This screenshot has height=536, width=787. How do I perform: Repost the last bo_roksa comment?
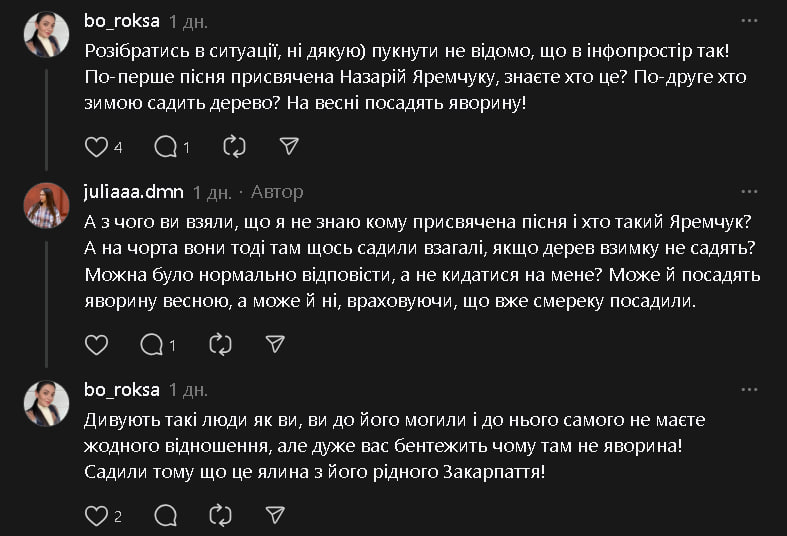221,516
